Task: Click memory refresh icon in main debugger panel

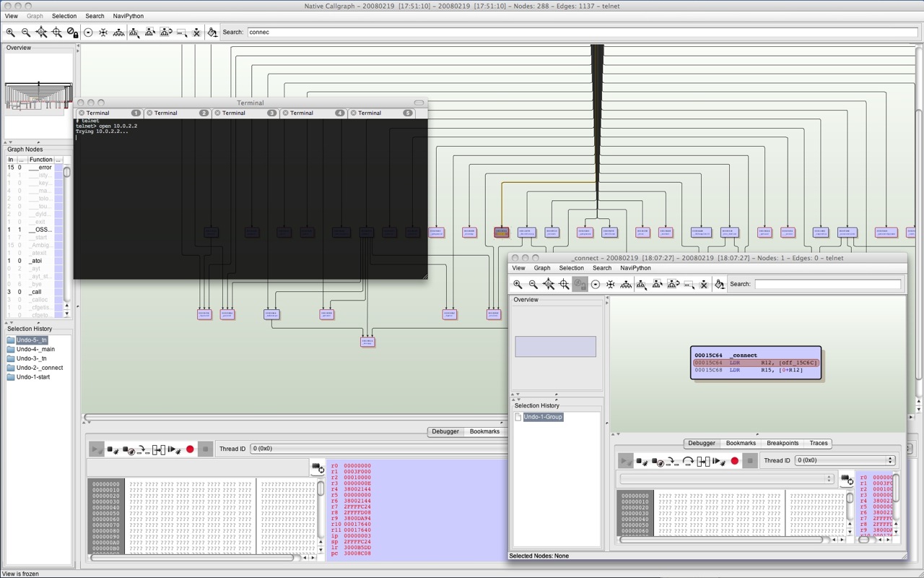Action: coord(318,467)
